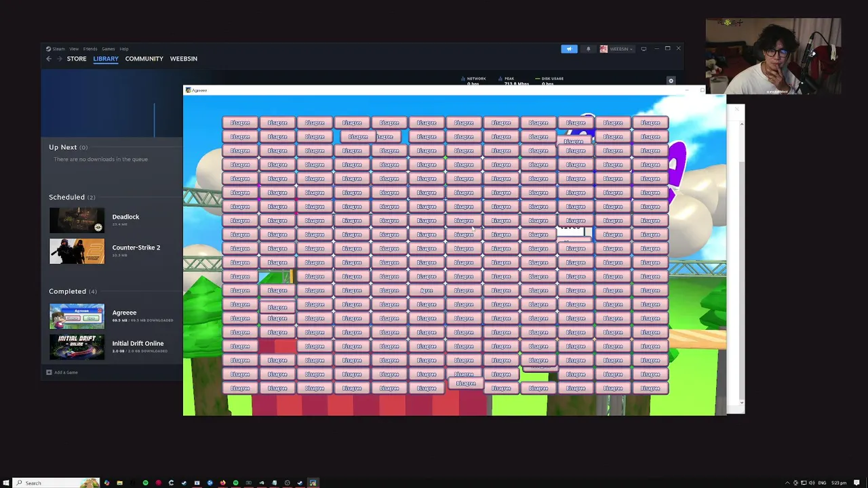Screen dimensions: 868x488
Task: Click the red circular taskbar icon
Action: [158, 483]
